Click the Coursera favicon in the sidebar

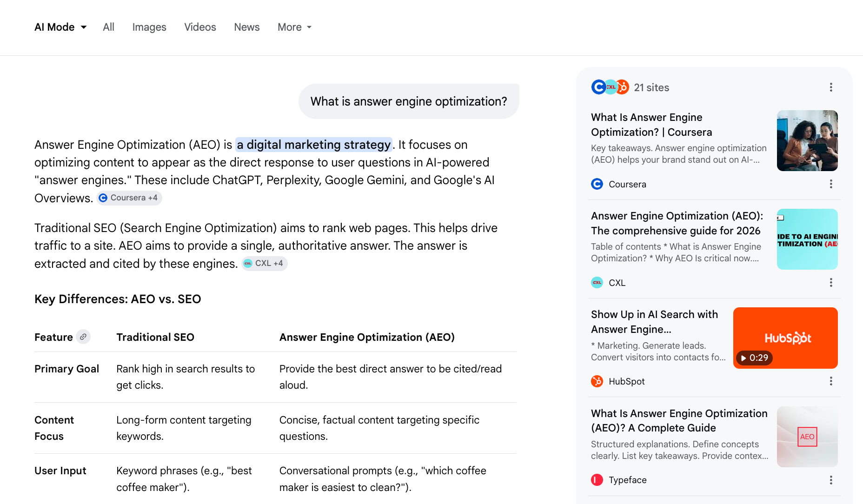tap(597, 184)
